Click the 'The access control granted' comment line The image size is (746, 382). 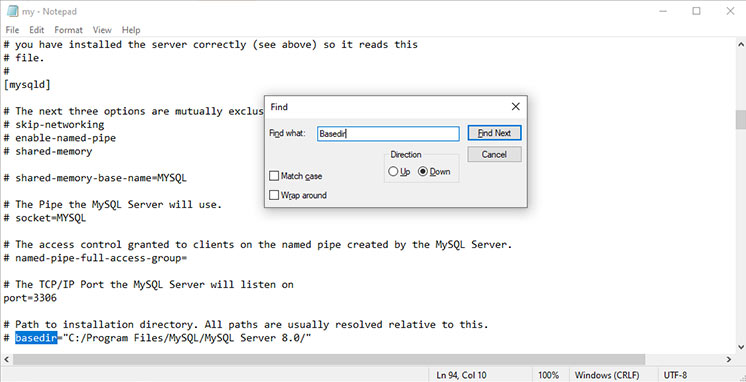pyautogui.click(x=258, y=245)
